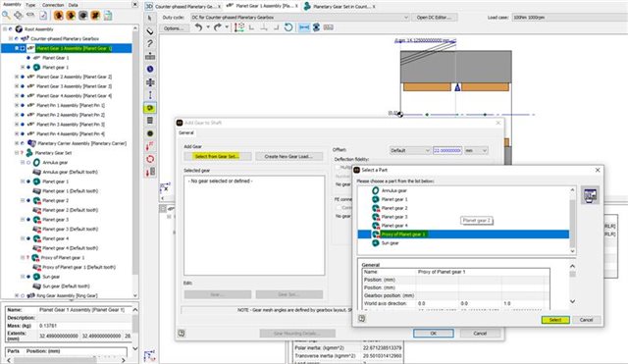Select Annulus gear in part list
Image resolution: width=628 pixels, height=364 pixels.
point(393,190)
